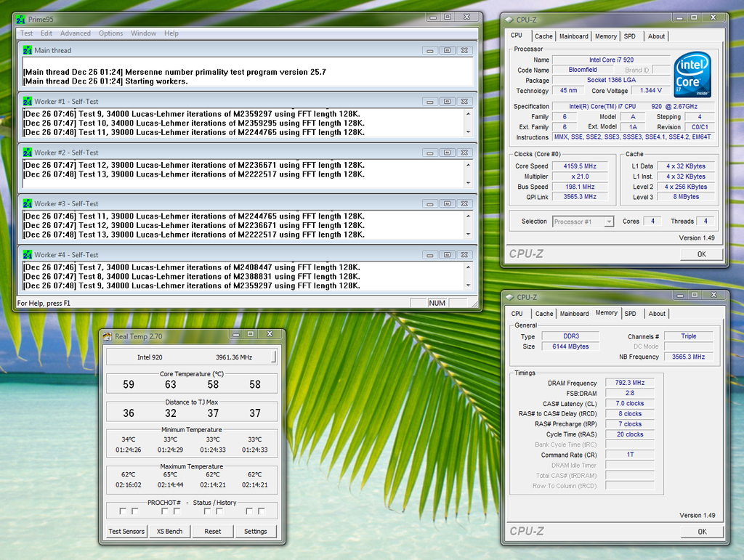Click the Main thread child window icon

[28, 50]
